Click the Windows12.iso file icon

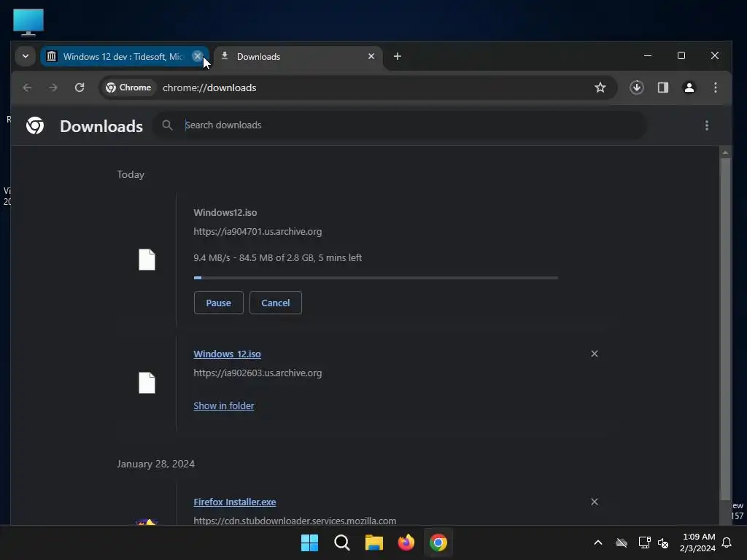[x=147, y=260]
